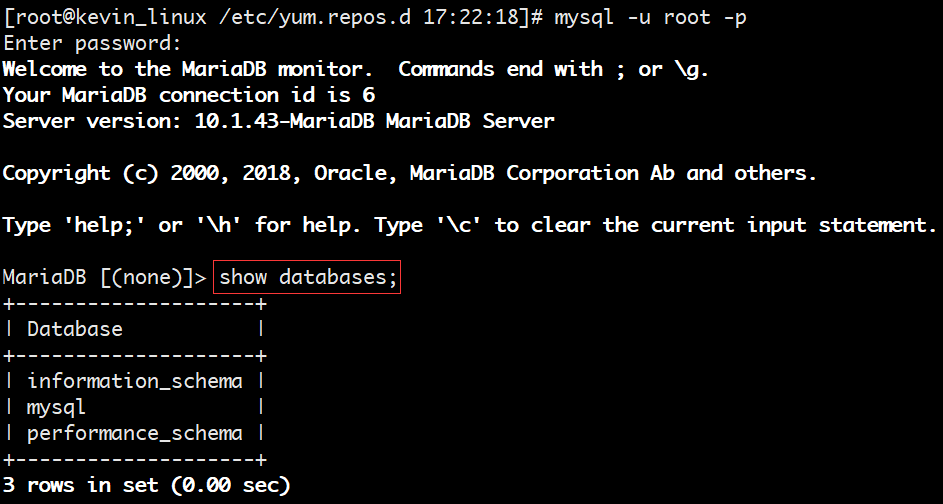
Task: Click the 'performance_schema' database row
Action: pos(135,434)
